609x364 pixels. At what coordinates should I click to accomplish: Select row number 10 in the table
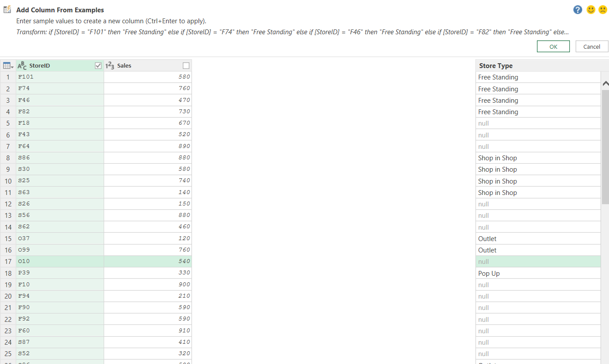(8, 181)
